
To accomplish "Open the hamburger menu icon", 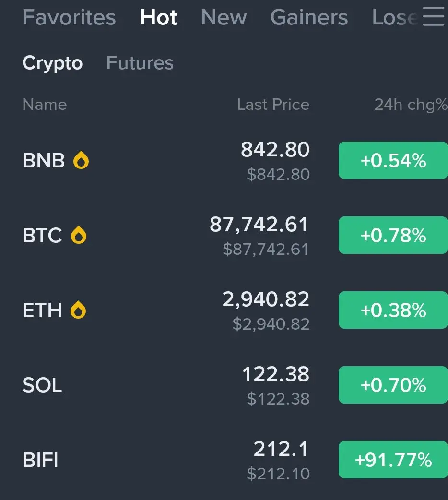I will pos(433,17).
